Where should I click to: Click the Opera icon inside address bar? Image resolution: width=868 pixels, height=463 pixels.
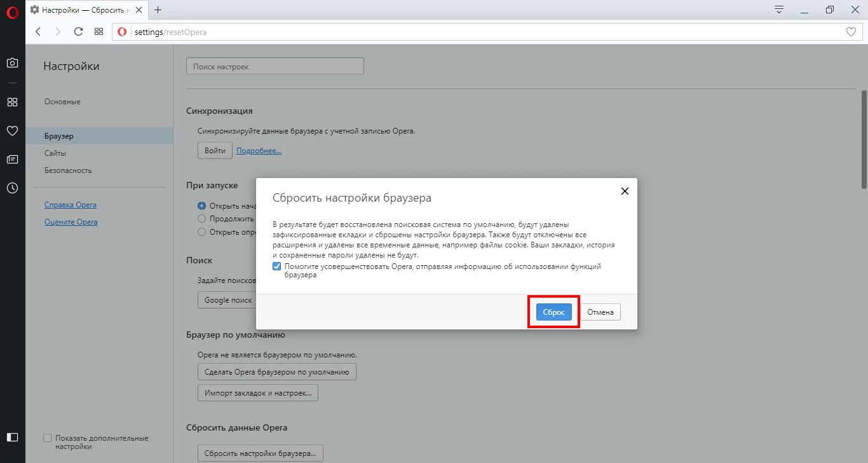(x=122, y=32)
